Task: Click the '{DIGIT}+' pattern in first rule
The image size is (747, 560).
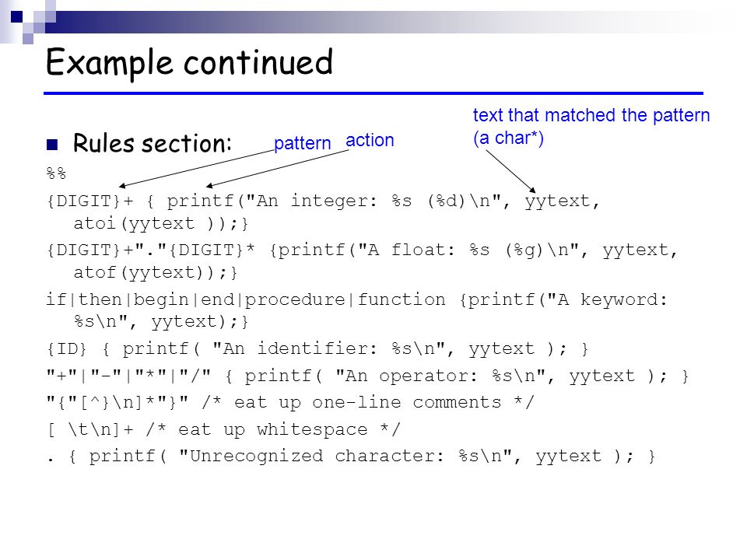Action: (89, 201)
